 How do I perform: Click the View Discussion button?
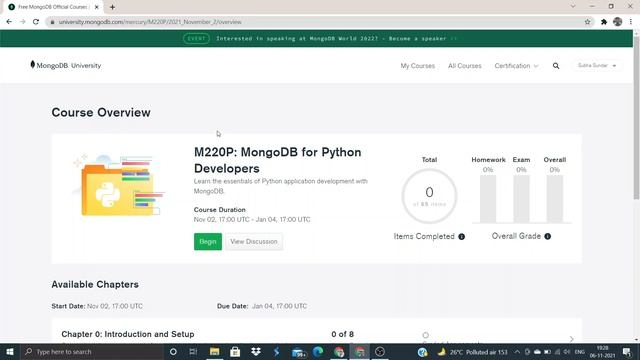pyautogui.click(x=254, y=242)
